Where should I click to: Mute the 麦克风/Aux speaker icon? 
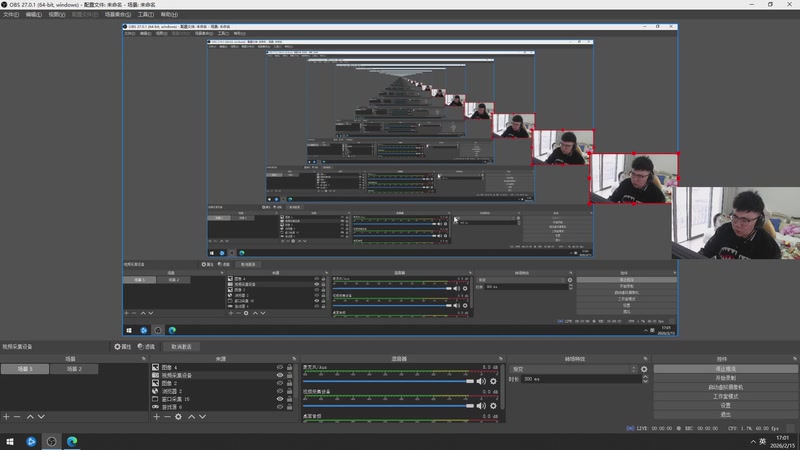click(x=481, y=381)
